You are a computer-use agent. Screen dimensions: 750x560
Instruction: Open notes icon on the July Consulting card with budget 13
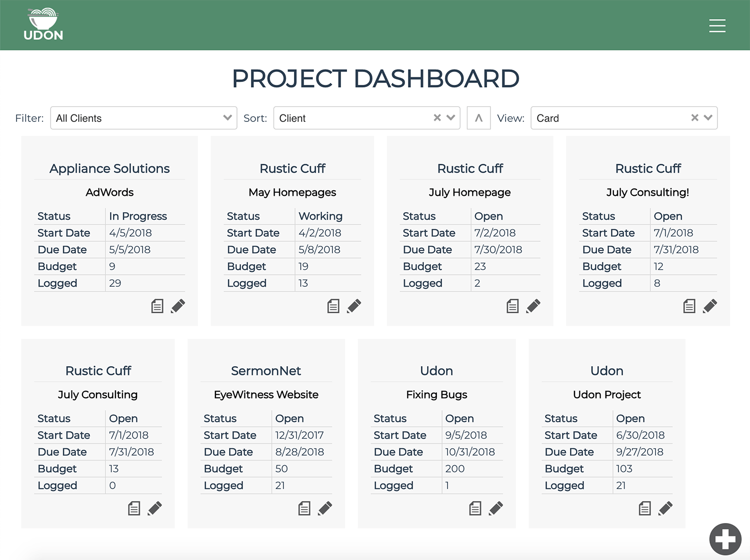coord(134,508)
